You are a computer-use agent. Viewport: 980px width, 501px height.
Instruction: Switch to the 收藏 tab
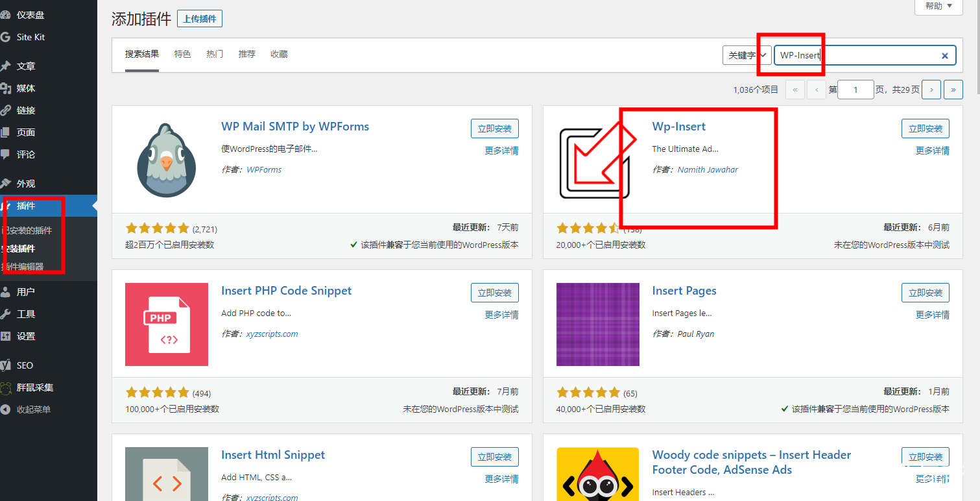pyautogui.click(x=279, y=55)
